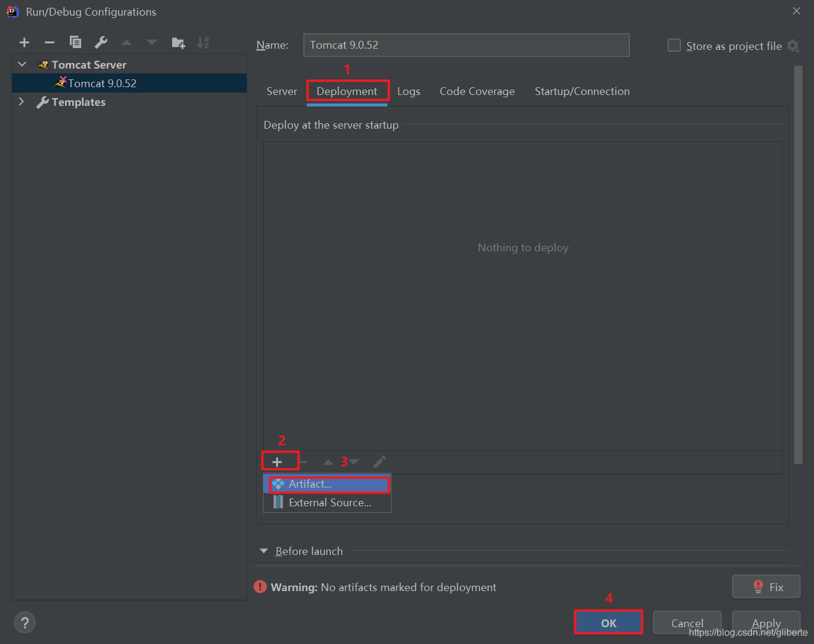Click the right-side vertical scrollbar
The width and height of the screenshot is (814, 644).
798,265
